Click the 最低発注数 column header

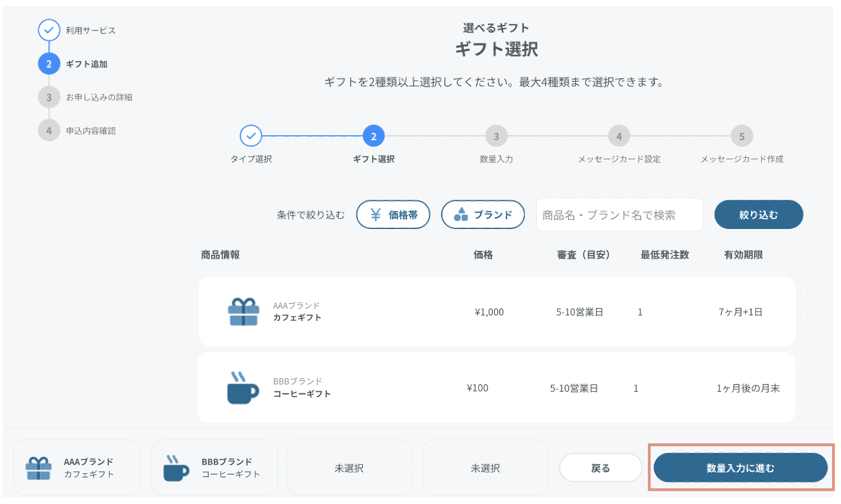tap(665, 255)
